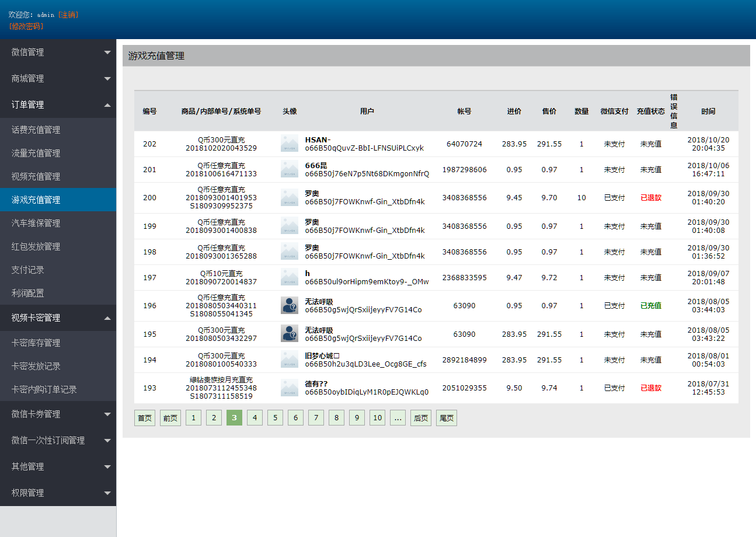Expand the 权限管理 sidebar section
Screen dimensions: 756x537
tap(58, 493)
